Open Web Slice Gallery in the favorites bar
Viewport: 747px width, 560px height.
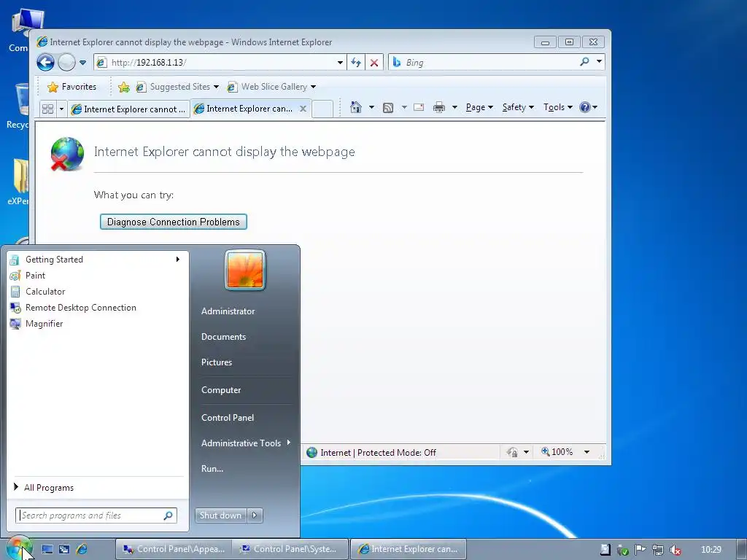pyautogui.click(x=271, y=87)
